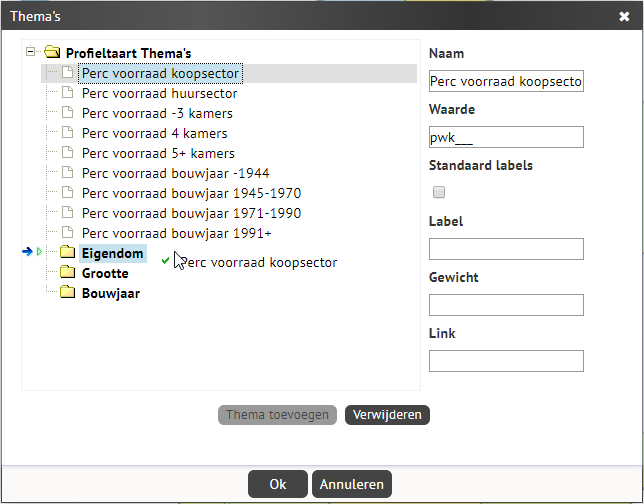The width and height of the screenshot is (644, 504).
Task: Confirm dialog with Ok button
Action: point(278,484)
